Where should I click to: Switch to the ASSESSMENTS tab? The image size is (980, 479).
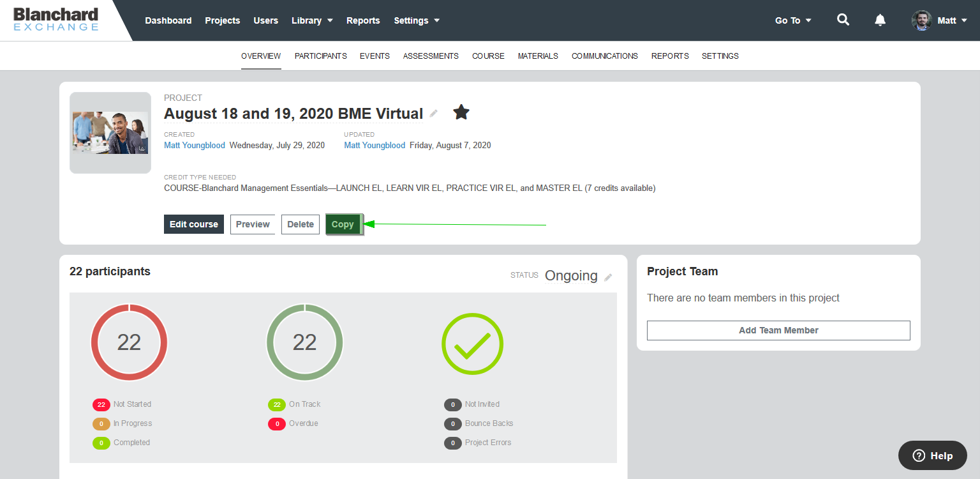(x=431, y=56)
